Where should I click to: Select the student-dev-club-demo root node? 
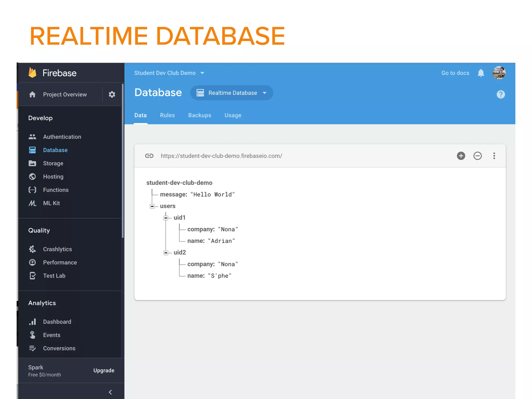[x=179, y=183]
